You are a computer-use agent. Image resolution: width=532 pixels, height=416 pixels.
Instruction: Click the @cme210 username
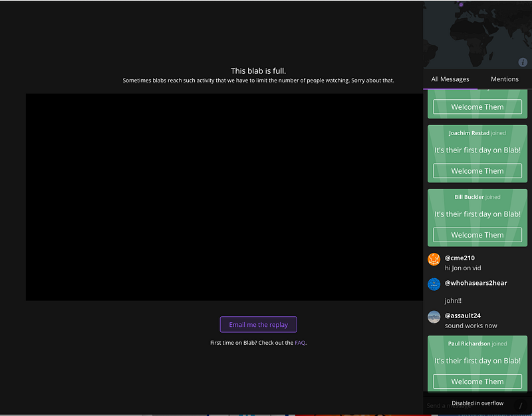(x=460, y=258)
